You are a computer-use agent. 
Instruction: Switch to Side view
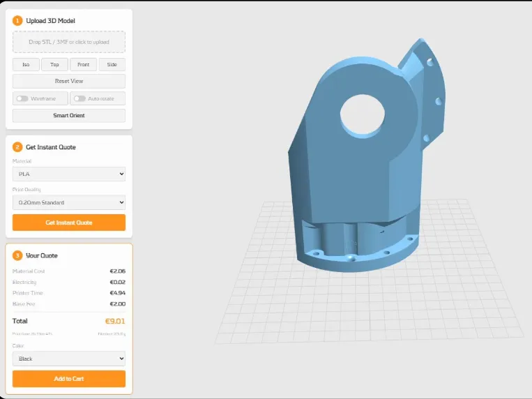112,64
